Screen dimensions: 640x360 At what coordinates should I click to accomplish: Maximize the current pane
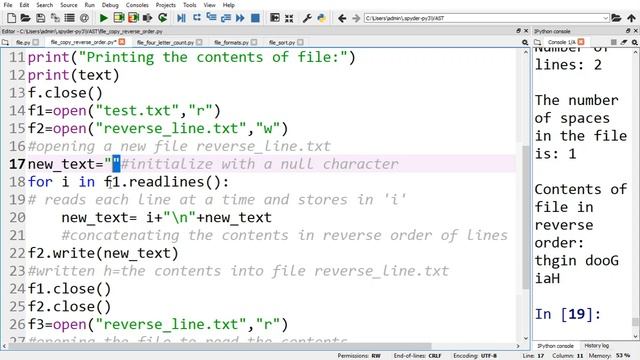tap(275, 18)
